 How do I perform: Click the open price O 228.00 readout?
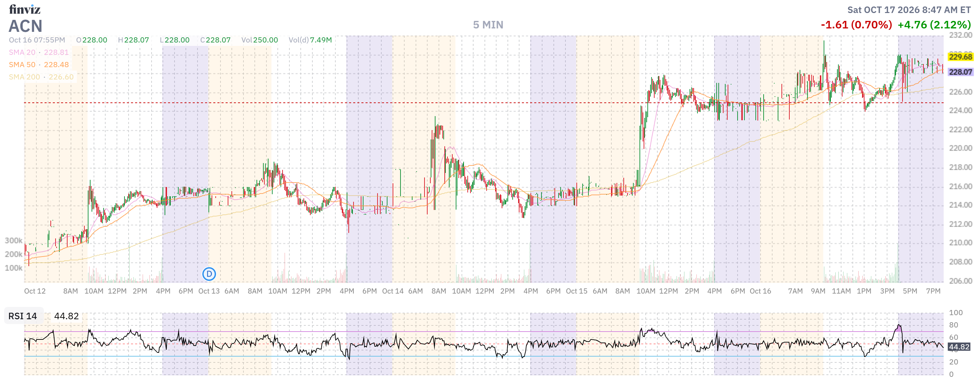click(x=92, y=40)
